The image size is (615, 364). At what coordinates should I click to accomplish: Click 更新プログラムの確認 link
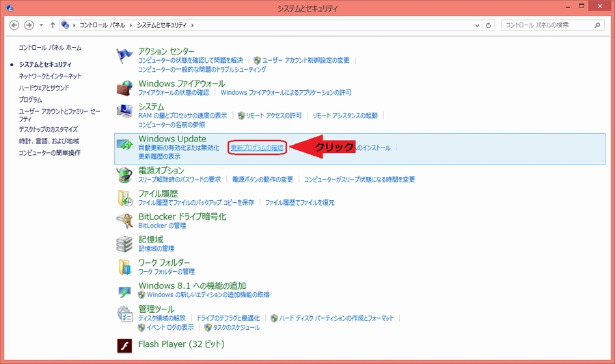tap(257, 148)
